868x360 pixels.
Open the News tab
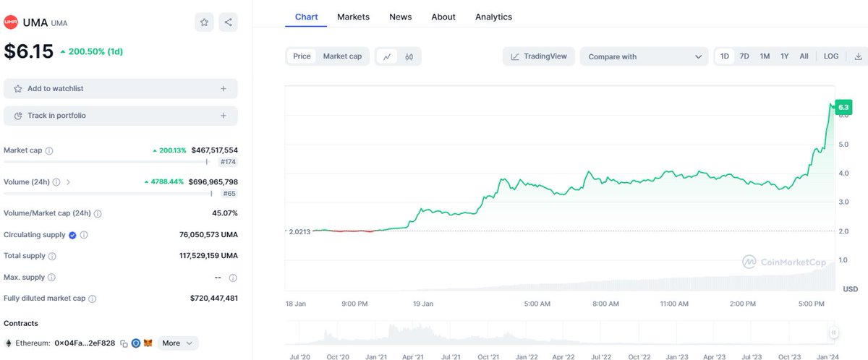[400, 17]
